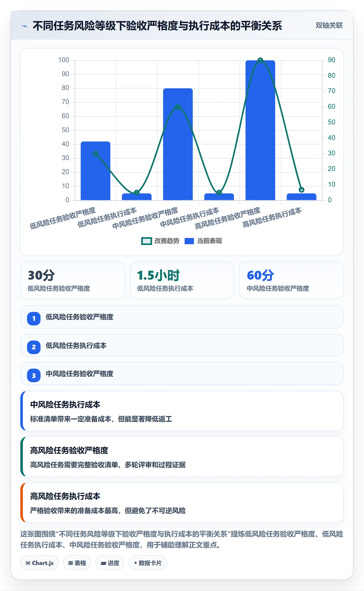Click card heading 高风险任务执行成本
Viewport: 364px width, 591px height.
coord(65,496)
